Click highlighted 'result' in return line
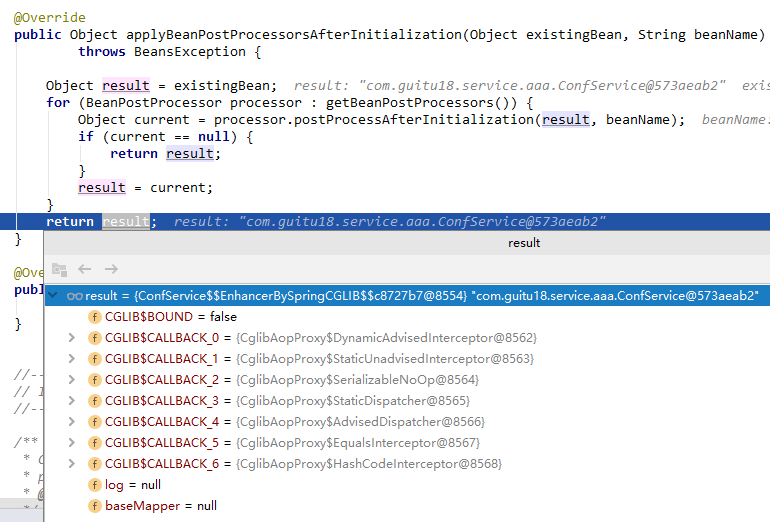Screen dimensions: 770x522 point(126,221)
